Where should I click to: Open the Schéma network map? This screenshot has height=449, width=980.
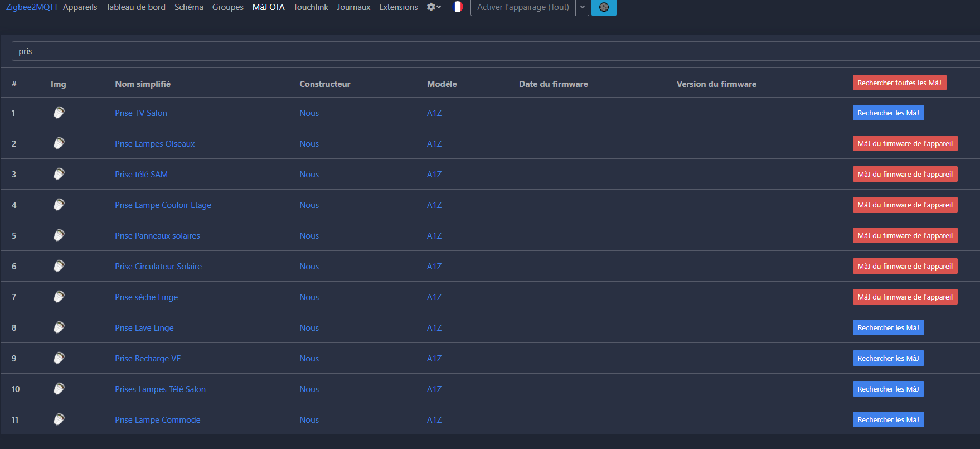click(189, 7)
